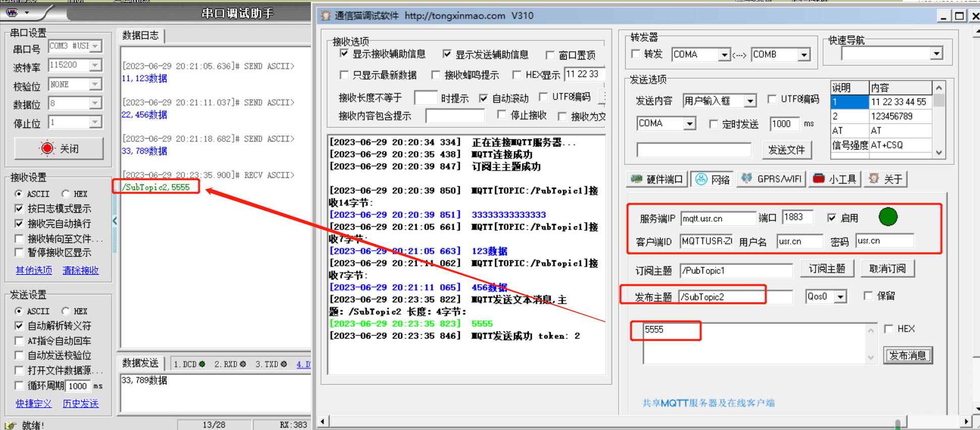This screenshot has height=430, width=980.
Task: Click the About tab icon
Action: [874, 178]
